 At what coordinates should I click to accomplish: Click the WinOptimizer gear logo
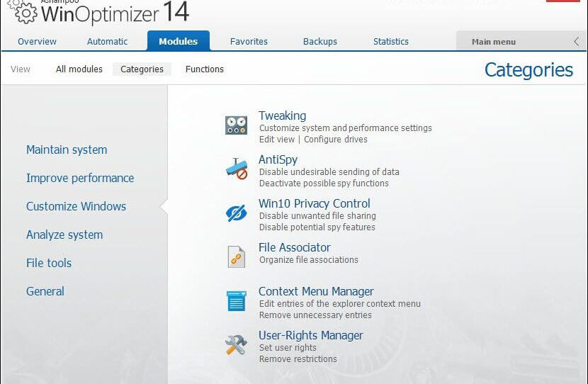click(x=23, y=12)
